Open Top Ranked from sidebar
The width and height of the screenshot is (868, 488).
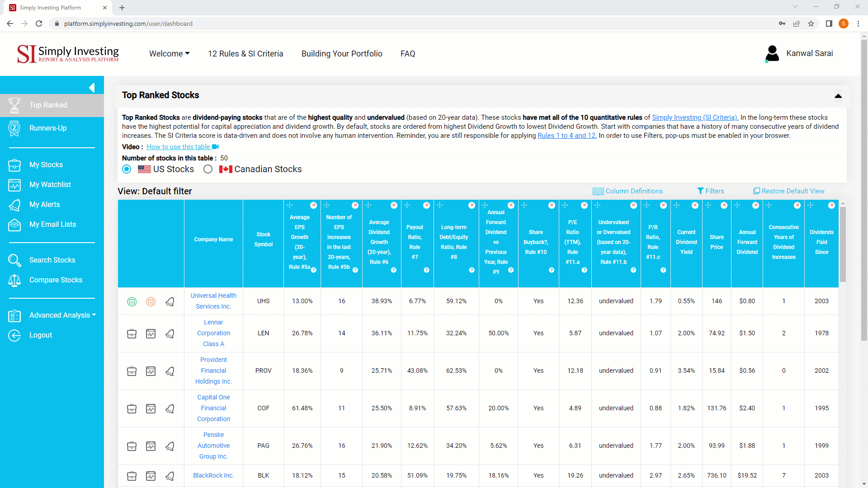point(52,105)
